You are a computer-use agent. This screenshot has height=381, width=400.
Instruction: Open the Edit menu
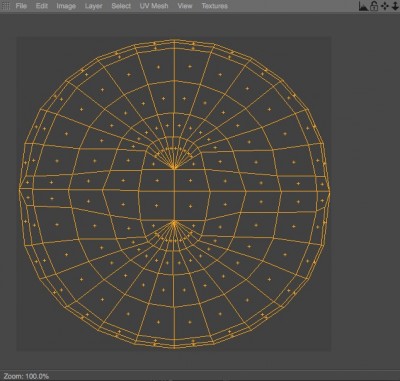point(42,6)
